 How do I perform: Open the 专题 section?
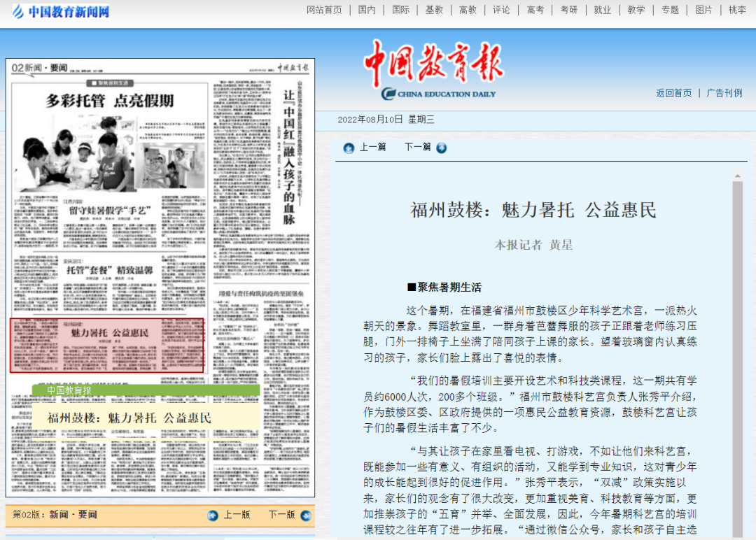click(x=670, y=10)
